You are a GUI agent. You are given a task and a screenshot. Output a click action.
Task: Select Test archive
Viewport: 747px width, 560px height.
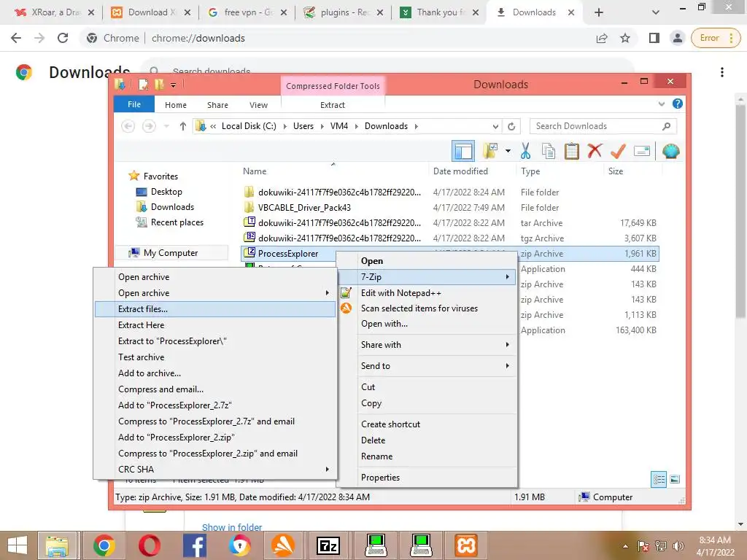[x=215, y=357]
